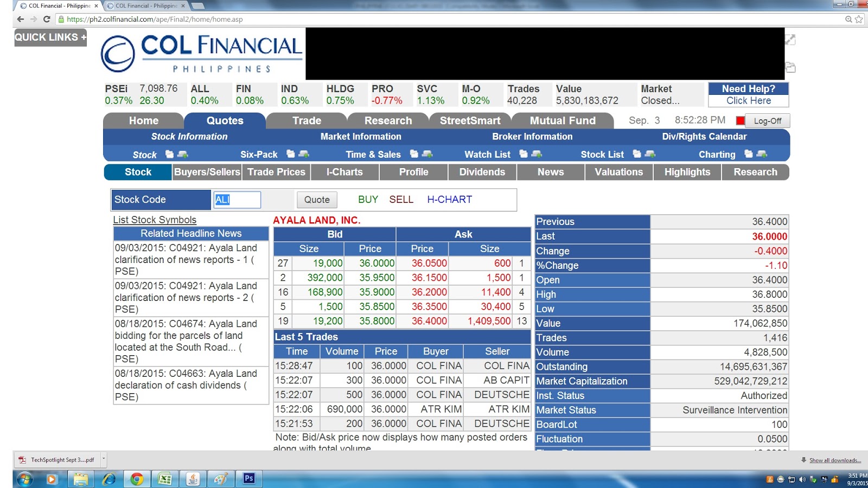This screenshot has height=488, width=868.
Task: Click the browser forward arrow
Action: (34, 19)
